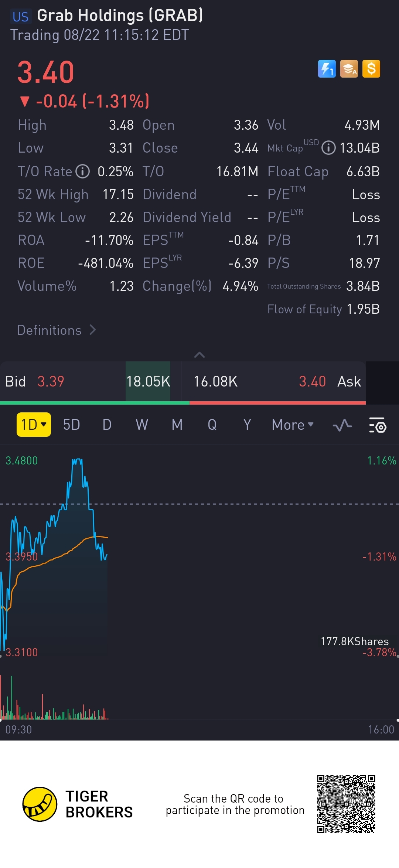Tap the promotion QR code
Viewport: 399px width, 868px height.
pyautogui.click(x=346, y=804)
